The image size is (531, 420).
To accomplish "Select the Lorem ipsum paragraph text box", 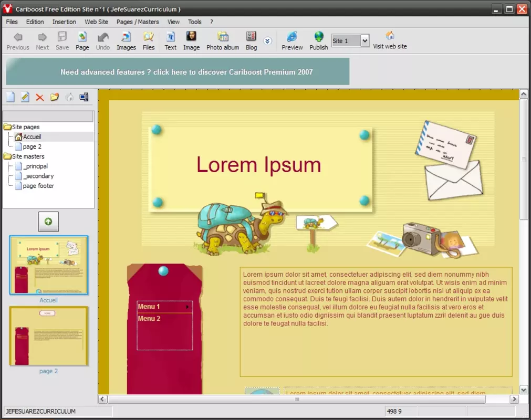I will (376, 322).
